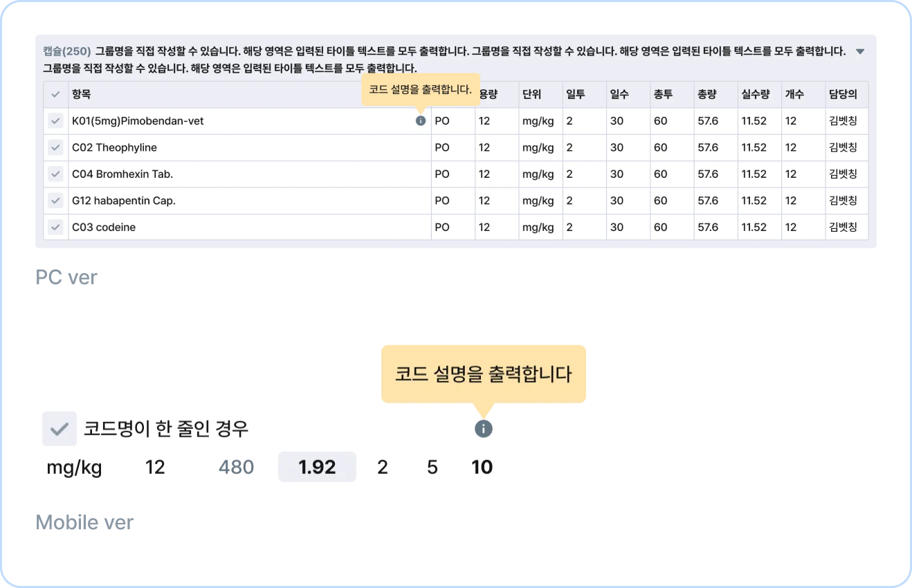The image size is (912, 588).
Task: Uncheck the C02 Theophyline row checkbox
Action: [x=55, y=147]
